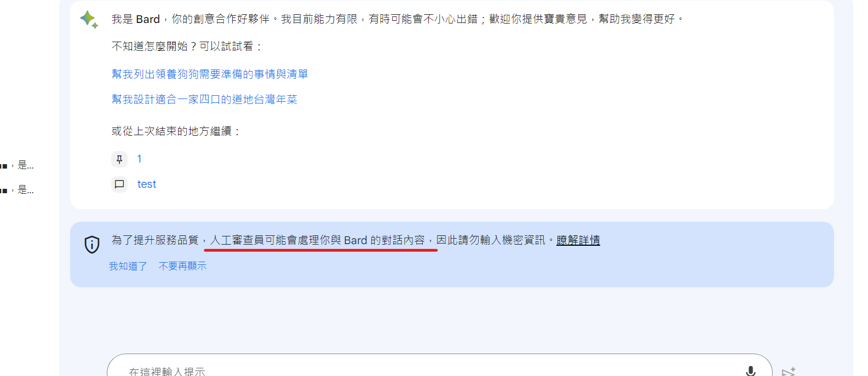Open the dog adoption checklist suggestion
The image size is (868, 376).
pyautogui.click(x=210, y=74)
